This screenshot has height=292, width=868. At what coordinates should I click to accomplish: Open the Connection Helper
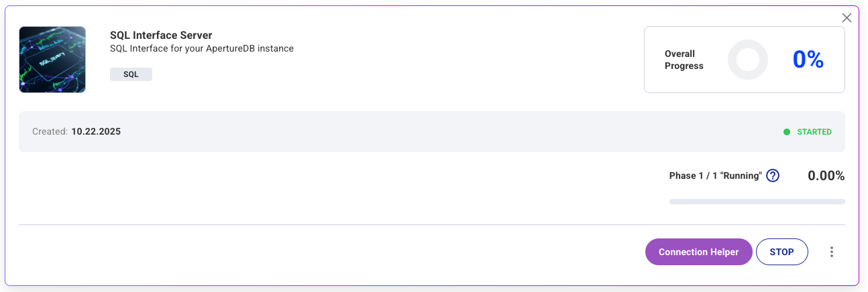pyautogui.click(x=698, y=252)
